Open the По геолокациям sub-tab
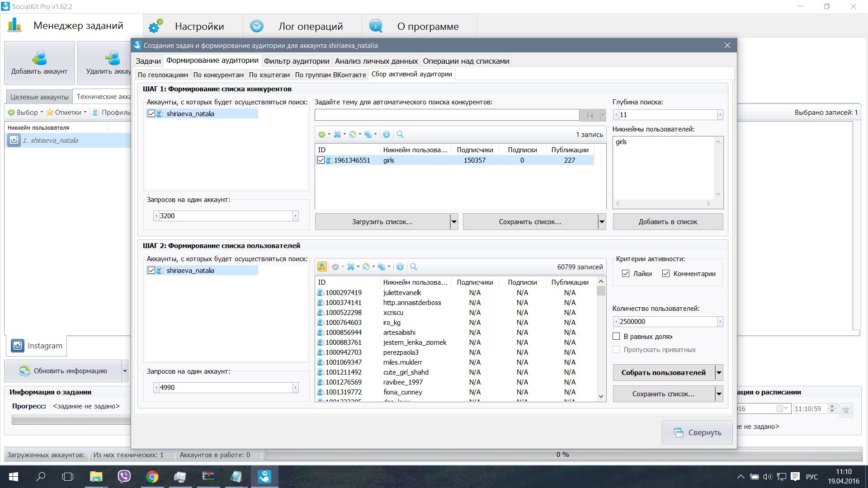 (x=163, y=75)
